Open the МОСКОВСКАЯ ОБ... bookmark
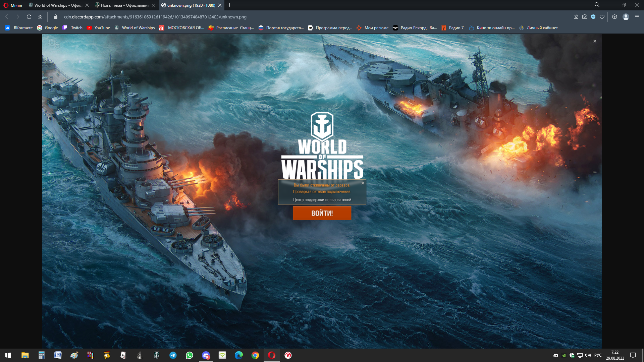The width and height of the screenshot is (644, 362). pyautogui.click(x=181, y=28)
